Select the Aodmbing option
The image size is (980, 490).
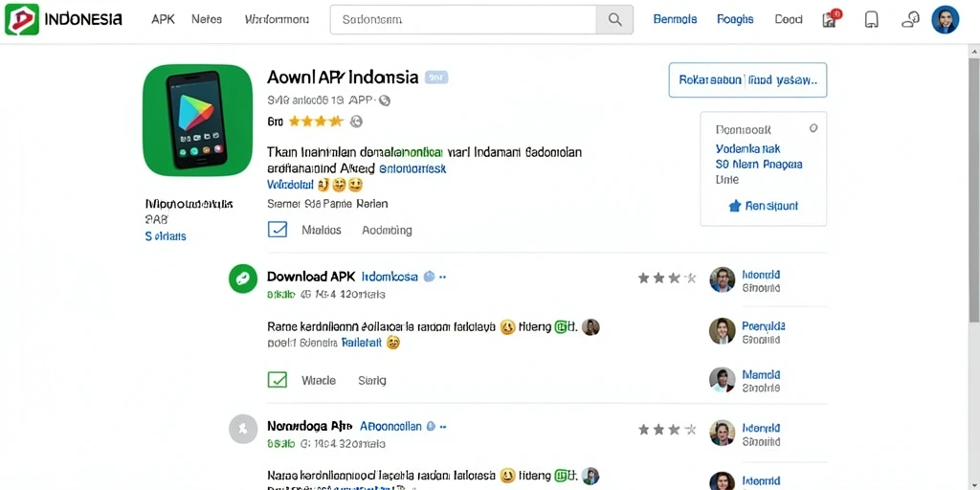[x=387, y=230]
